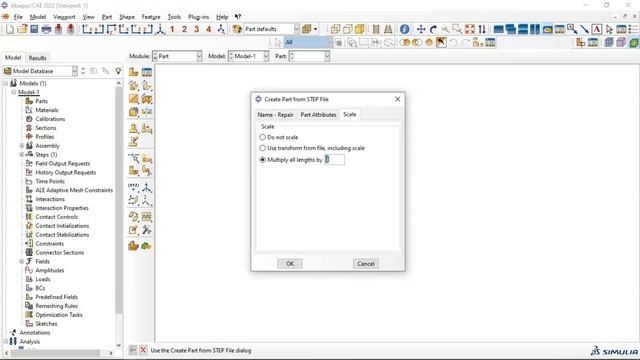Open the Shape menu
The image size is (640, 360).
tap(127, 17)
